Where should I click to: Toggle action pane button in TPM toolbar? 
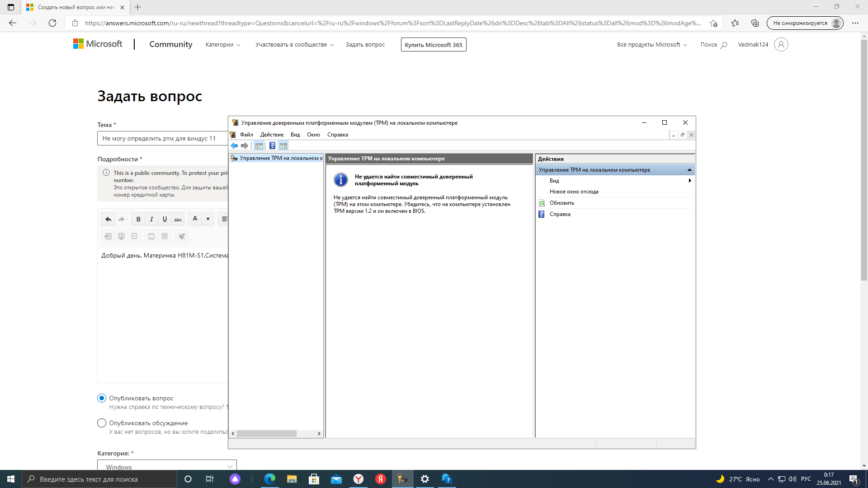[x=283, y=145]
